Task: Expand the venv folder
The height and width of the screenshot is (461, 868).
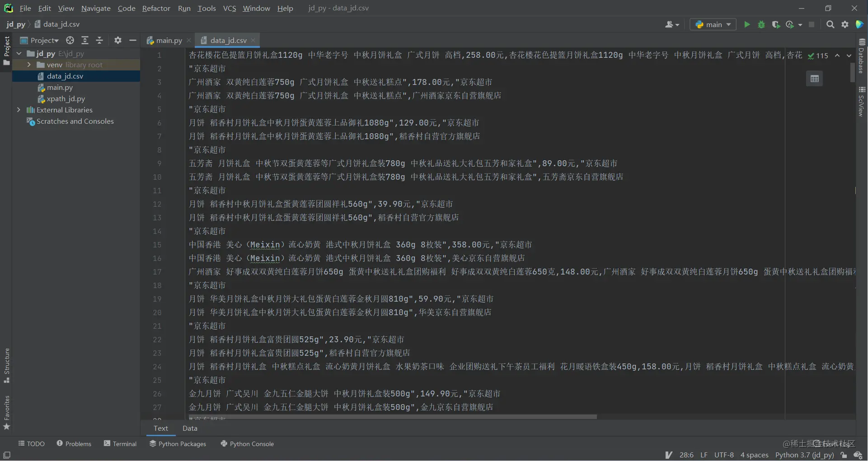Action: point(29,65)
